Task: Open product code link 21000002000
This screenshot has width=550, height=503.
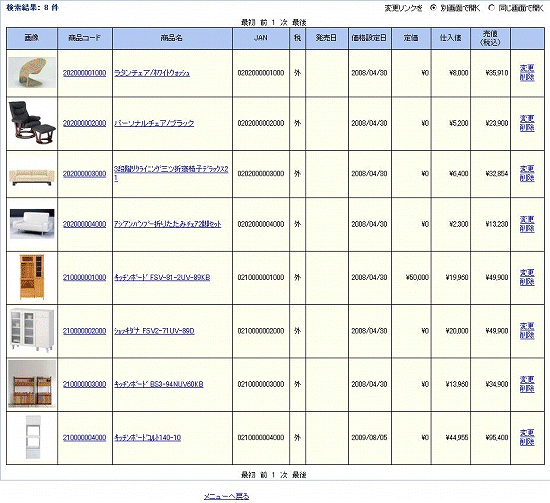Action: point(85,331)
